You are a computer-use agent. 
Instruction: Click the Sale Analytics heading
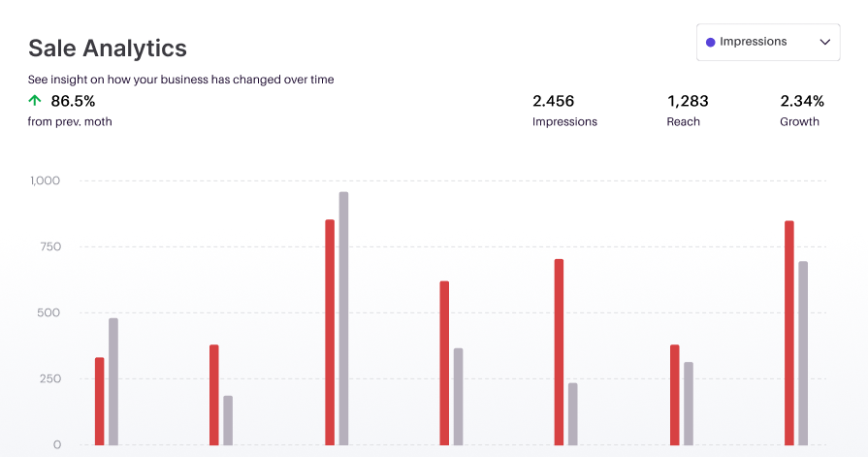coord(108,48)
